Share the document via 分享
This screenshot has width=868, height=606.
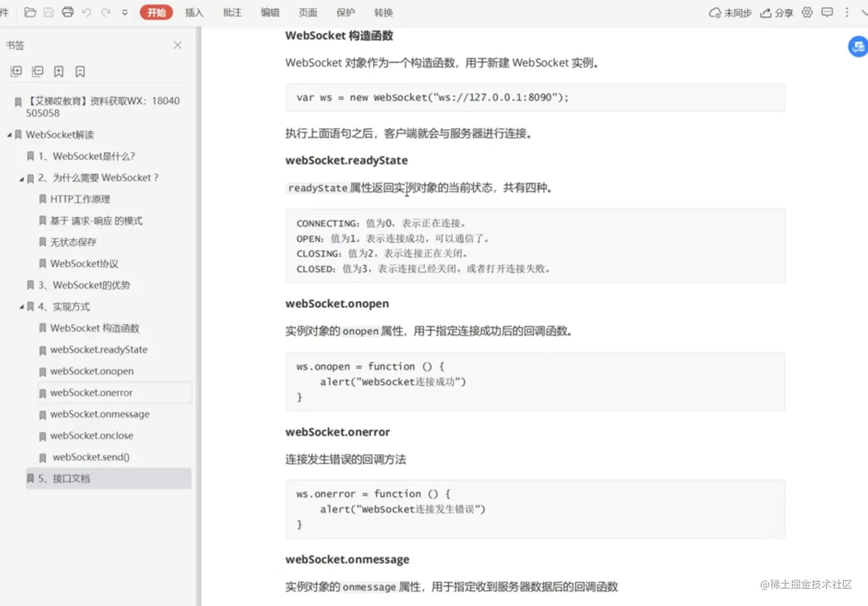tap(776, 13)
